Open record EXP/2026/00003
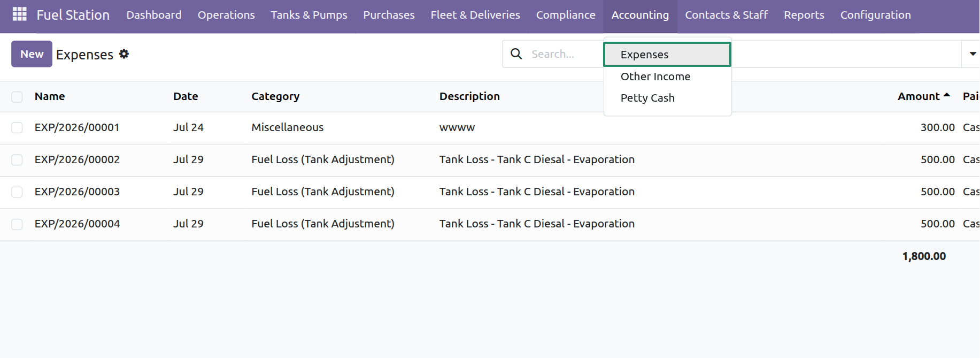 tap(77, 192)
